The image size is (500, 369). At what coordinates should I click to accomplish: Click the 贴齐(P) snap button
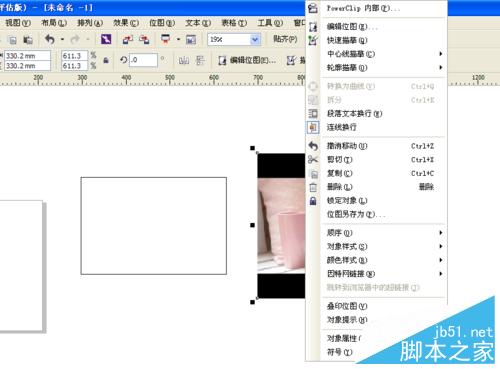tap(285, 39)
